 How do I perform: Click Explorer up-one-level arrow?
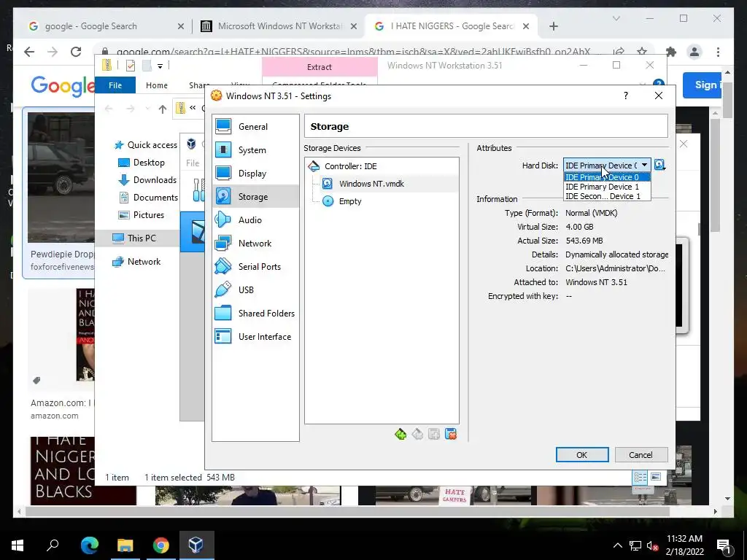163,109
